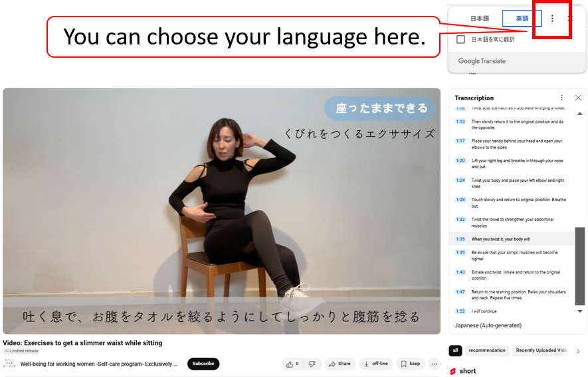Open Google Translate three-dot options menu
The image size is (588, 377).
(552, 19)
